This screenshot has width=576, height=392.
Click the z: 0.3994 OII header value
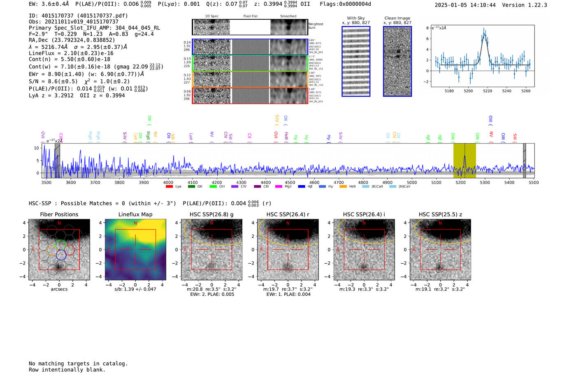pos(282,4)
